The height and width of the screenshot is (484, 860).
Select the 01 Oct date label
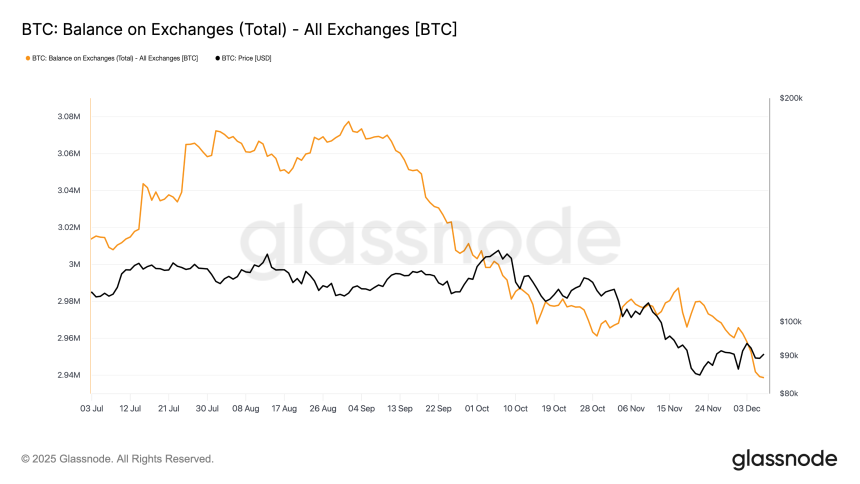tap(478, 408)
